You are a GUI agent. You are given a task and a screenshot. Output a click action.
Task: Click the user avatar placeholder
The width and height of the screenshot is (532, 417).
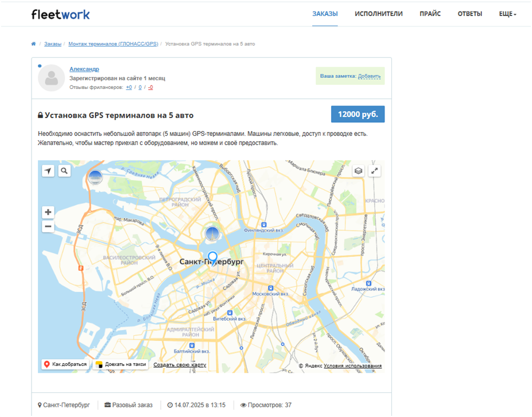(x=51, y=77)
